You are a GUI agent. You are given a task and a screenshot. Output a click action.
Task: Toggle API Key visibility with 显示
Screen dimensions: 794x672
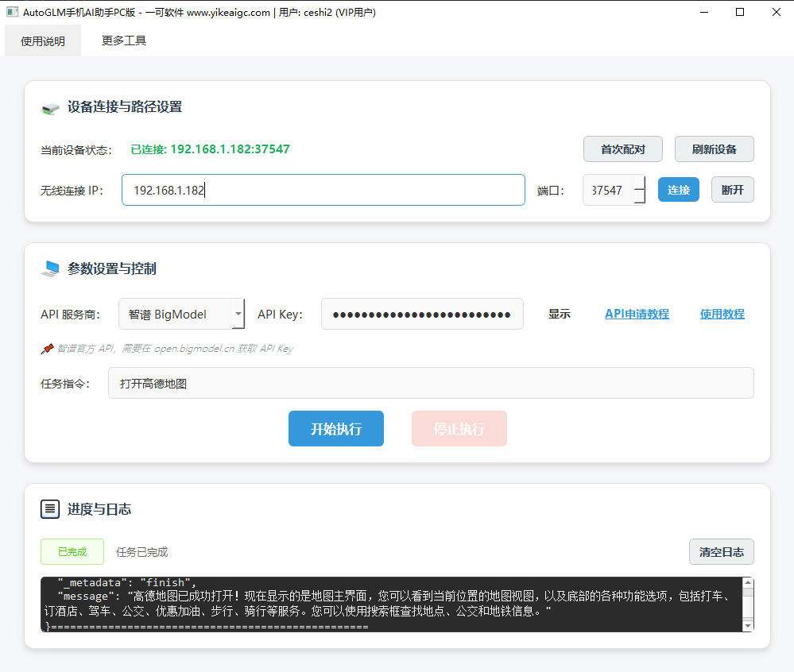(559, 314)
